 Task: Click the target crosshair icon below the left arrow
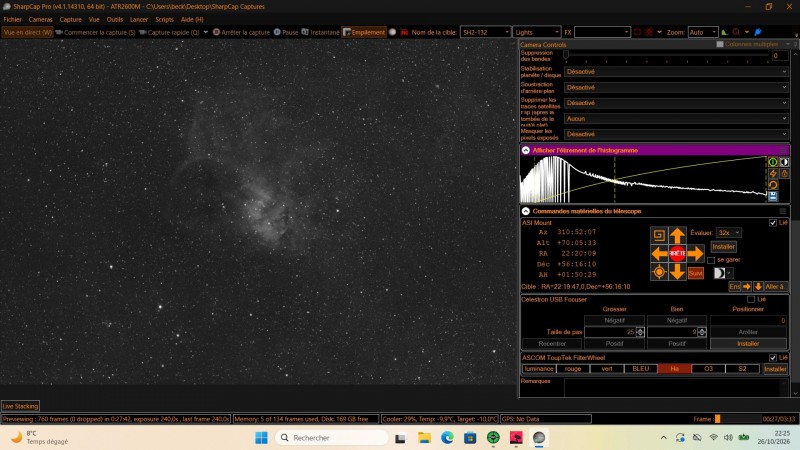pyautogui.click(x=659, y=272)
